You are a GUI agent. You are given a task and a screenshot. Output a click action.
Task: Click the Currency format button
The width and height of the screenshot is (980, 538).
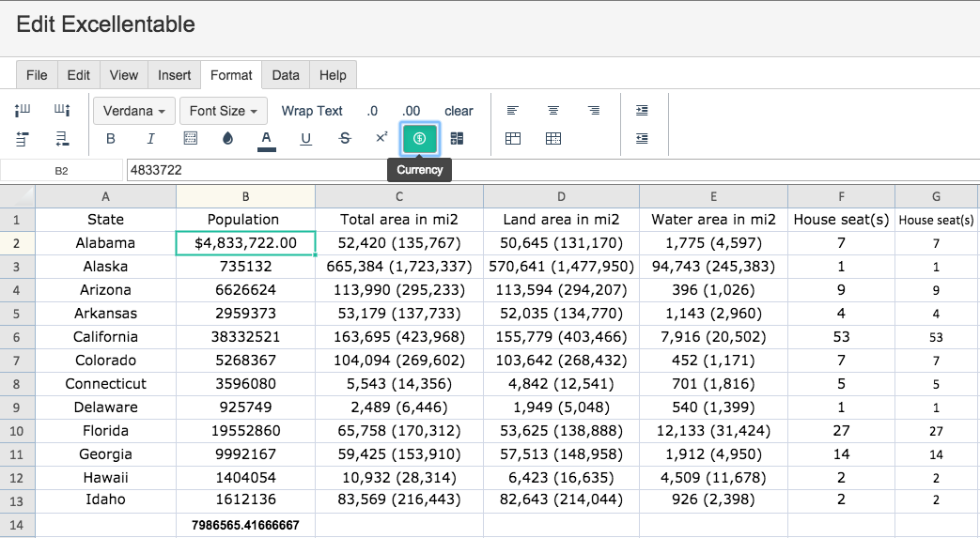point(419,139)
